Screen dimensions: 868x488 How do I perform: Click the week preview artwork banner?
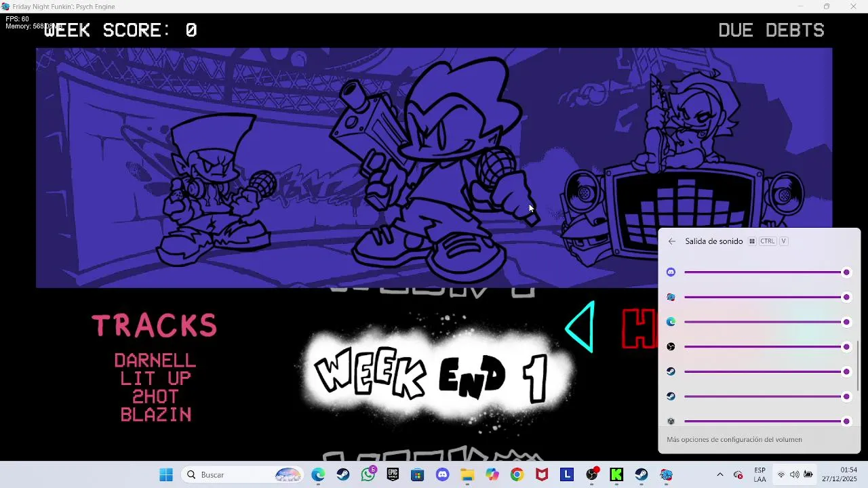pos(434,167)
